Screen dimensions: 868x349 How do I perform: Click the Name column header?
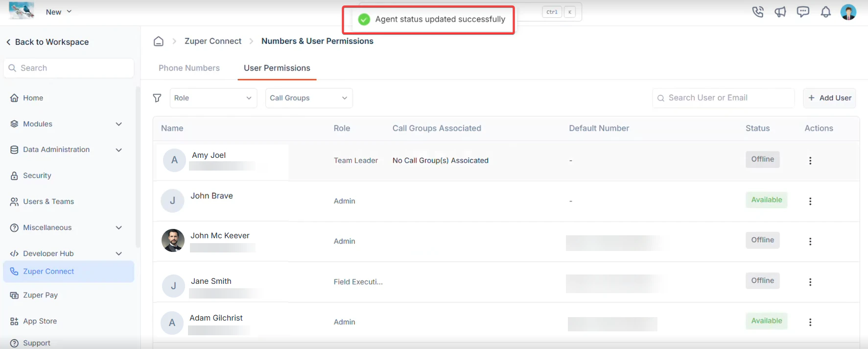coord(172,128)
